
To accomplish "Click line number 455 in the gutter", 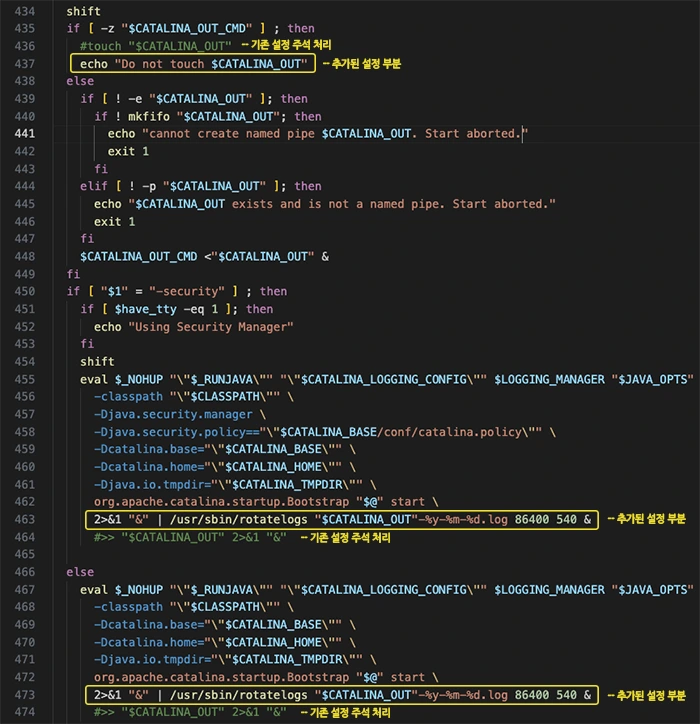I will pos(25,380).
